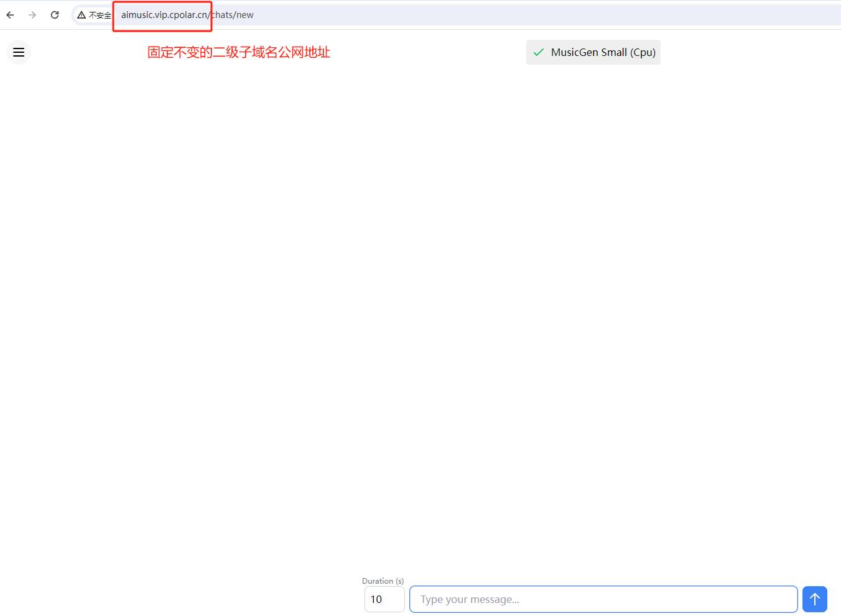Click the address bar URL text
Screen dimensions: 841x616
pos(187,15)
